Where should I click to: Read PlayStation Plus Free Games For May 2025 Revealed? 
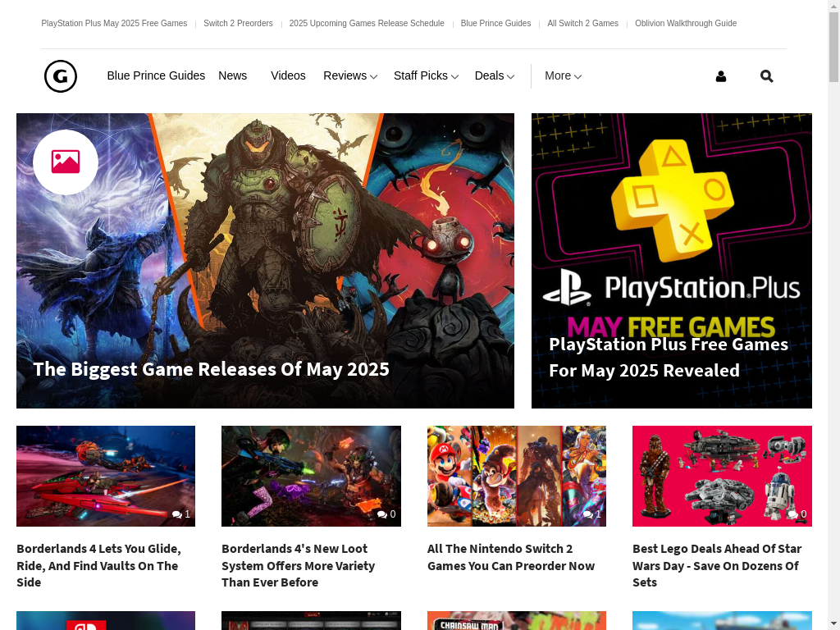pyautogui.click(x=669, y=358)
